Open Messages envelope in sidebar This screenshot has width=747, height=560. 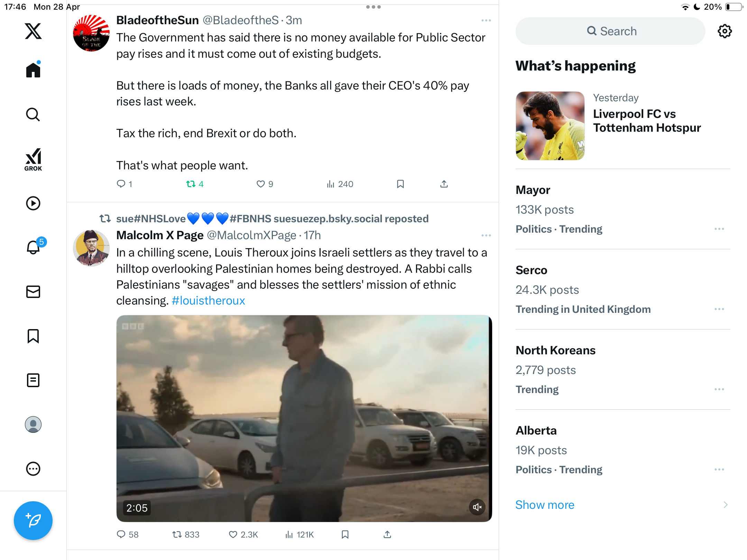click(33, 292)
